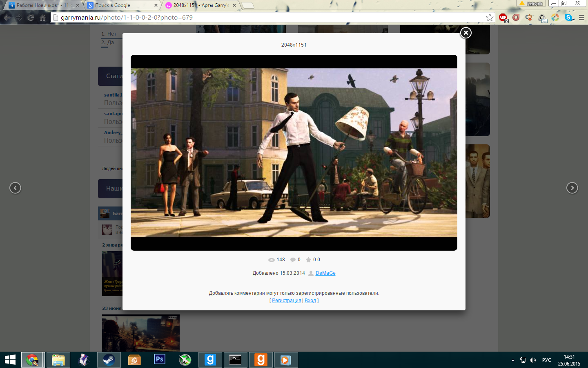
Task: Click the browser back arrow
Action: tap(7, 18)
